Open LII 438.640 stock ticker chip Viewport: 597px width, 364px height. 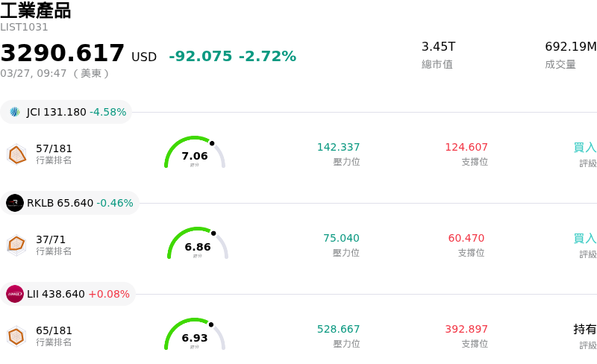(x=69, y=294)
